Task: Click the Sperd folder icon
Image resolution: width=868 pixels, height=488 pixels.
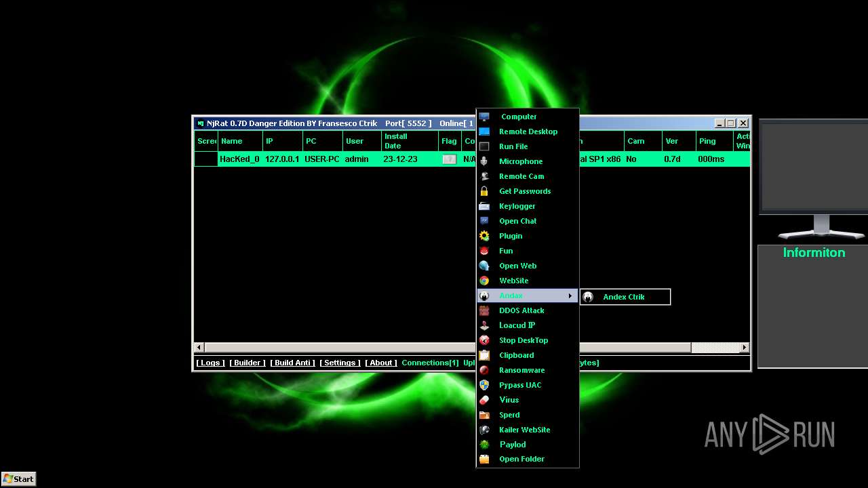Action: (x=484, y=415)
